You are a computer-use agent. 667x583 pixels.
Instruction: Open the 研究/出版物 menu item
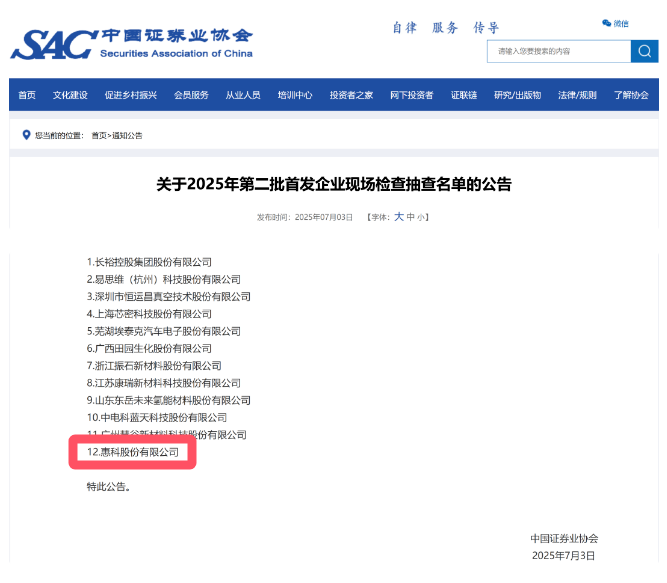tap(517, 95)
